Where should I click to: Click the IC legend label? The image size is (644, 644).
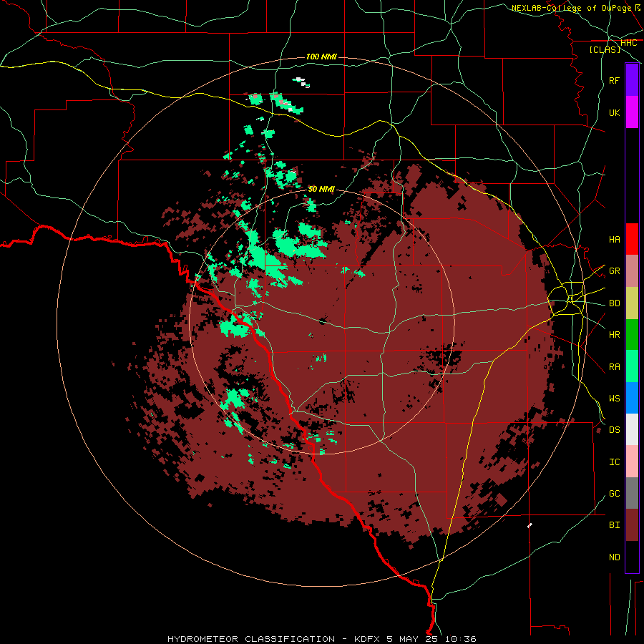click(615, 462)
